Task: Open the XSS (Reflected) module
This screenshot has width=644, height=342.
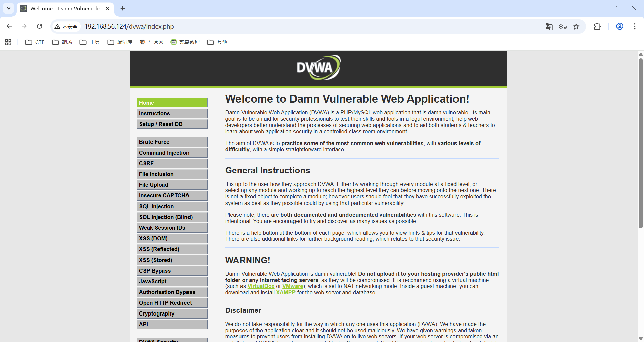Action: tap(172, 249)
